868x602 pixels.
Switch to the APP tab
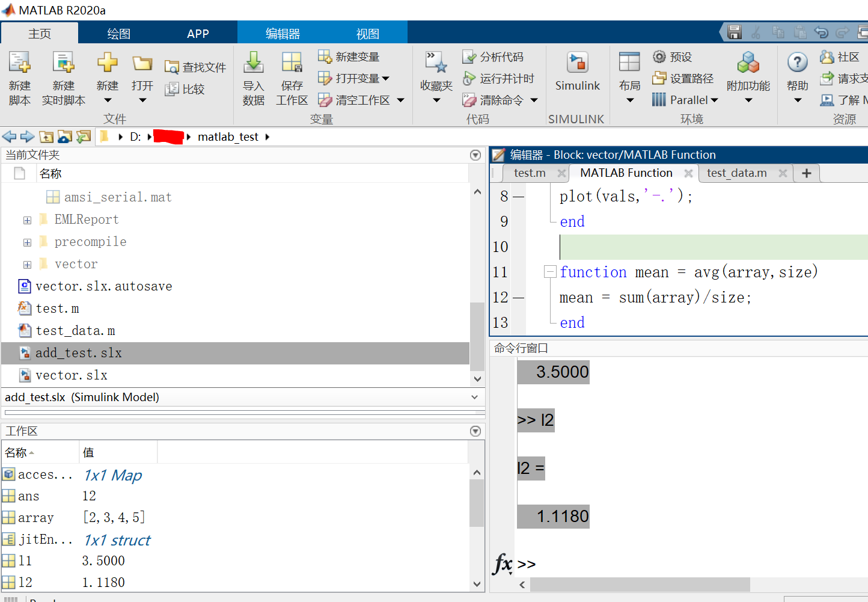click(x=198, y=34)
